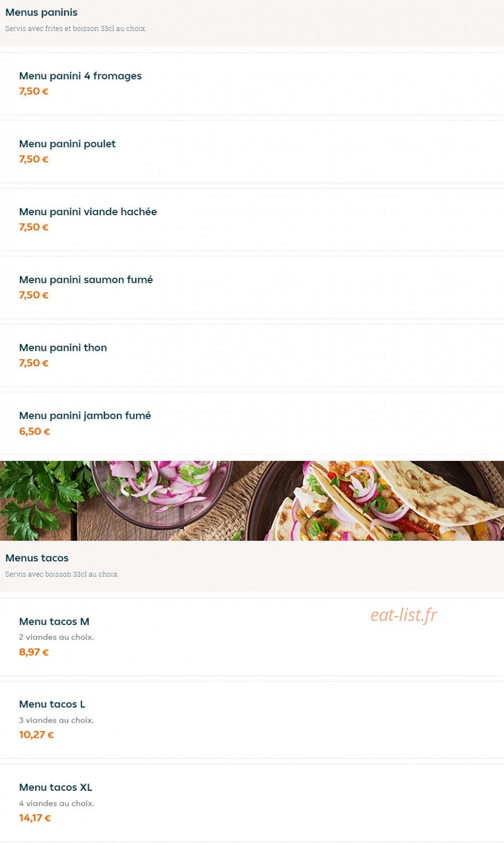This screenshot has width=504, height=843.
Task: Click the eat-list.fr watermark
Action: pyautogui.click(x=403, y=615)
